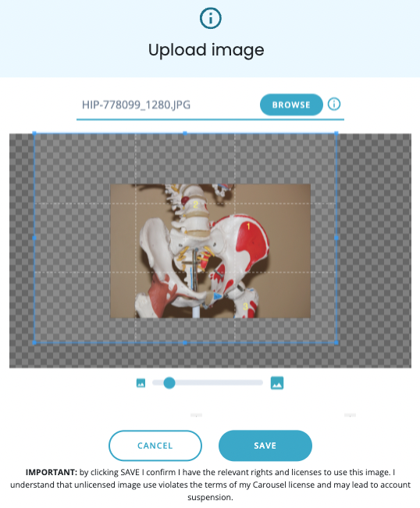This screenshot has height=508, width=420.
Task: Click the info icon beside BROWSE button
Action: tap(334, 104)
